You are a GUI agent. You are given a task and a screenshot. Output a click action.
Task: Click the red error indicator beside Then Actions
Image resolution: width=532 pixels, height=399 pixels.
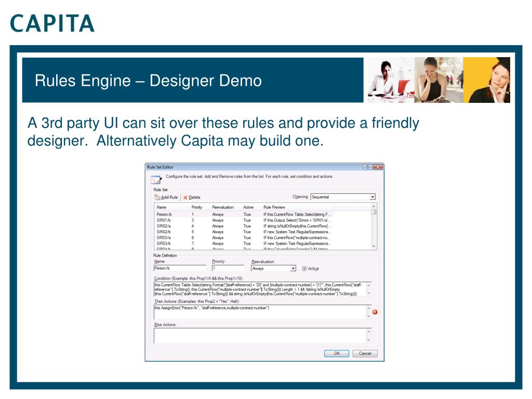pos(375,312)
